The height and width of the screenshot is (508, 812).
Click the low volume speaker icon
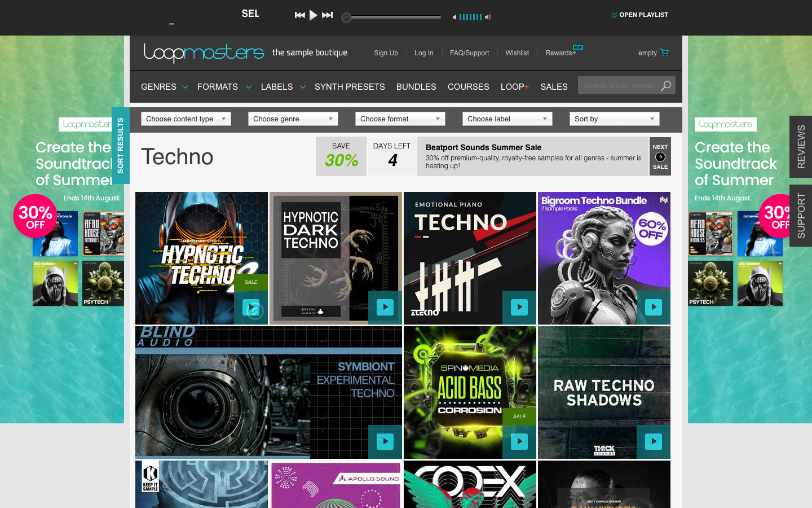coord(454,17)
